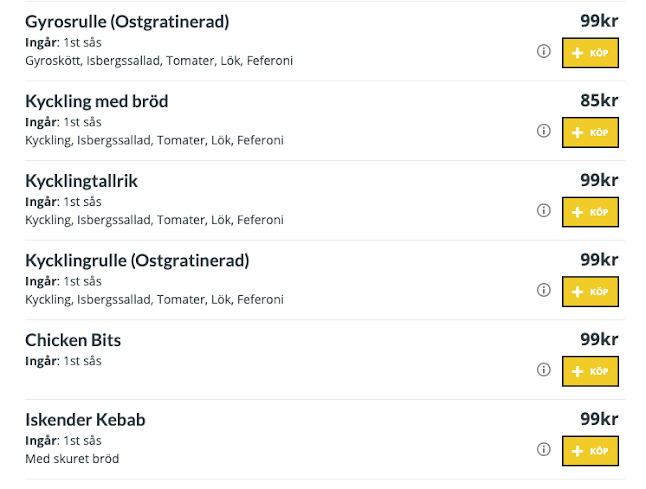View info for Kycklingrulle (Ostgratinerad)
This screenshot has width=646, height=489.
pos(544,290)
